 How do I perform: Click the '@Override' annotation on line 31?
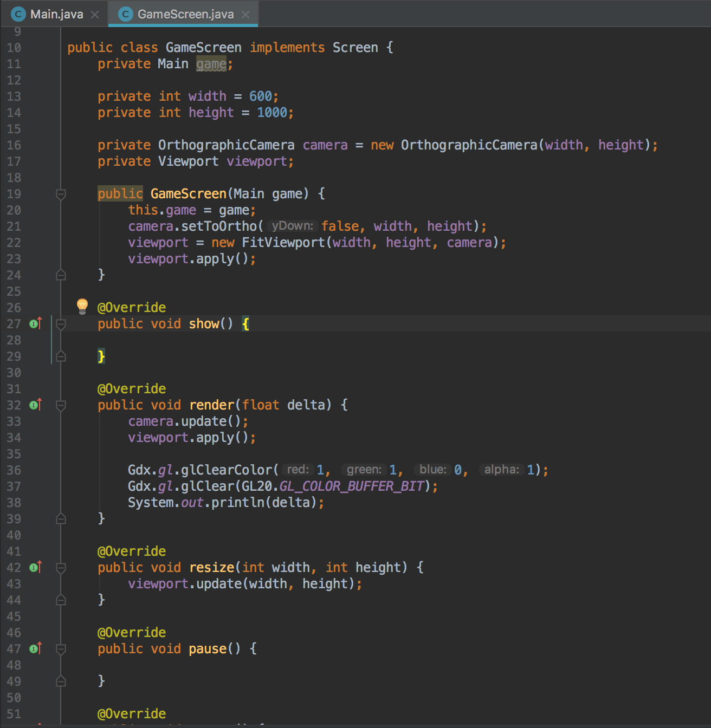pos(132,389)
